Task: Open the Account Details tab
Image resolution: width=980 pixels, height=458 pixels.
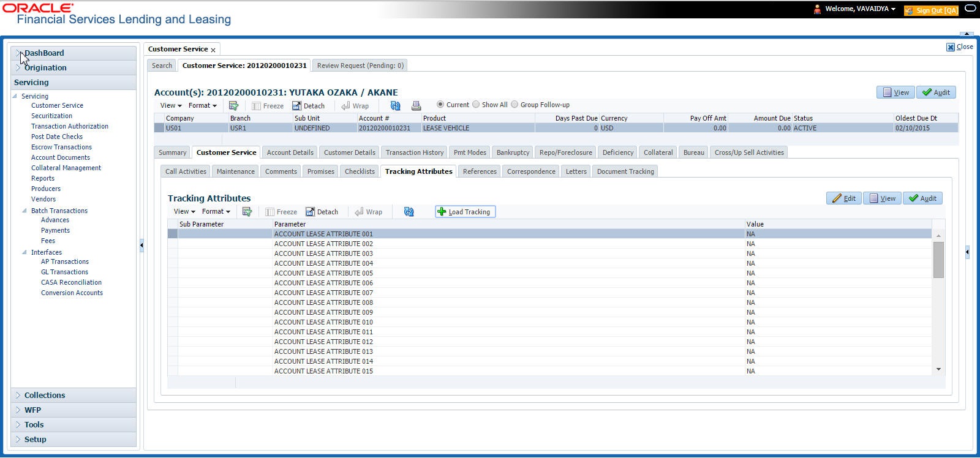Action: [x=290, y=152]
